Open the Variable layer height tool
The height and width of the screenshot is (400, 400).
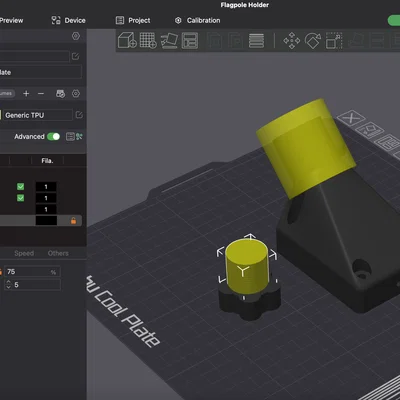coord(256,41)
